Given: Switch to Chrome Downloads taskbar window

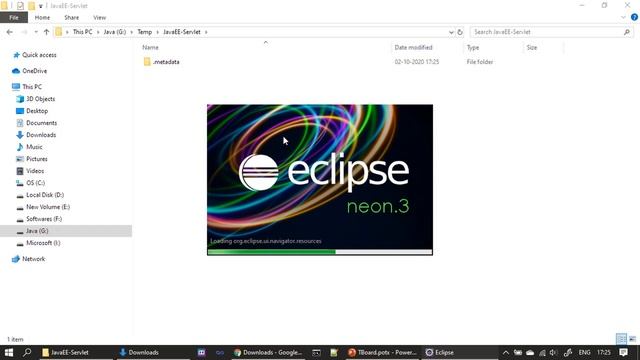Looking at the screenshot, I should (x=268, y=352).
